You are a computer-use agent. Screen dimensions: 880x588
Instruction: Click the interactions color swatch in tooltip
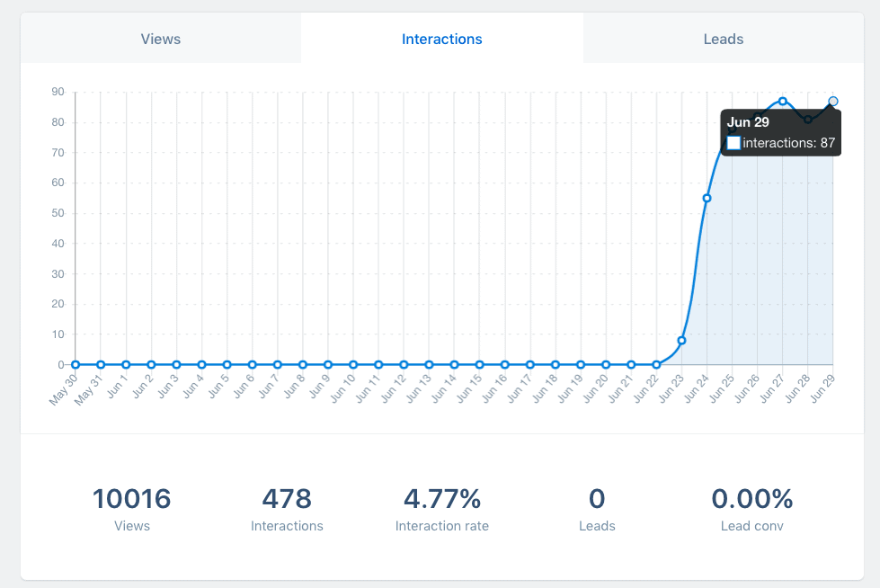(733, 143)
